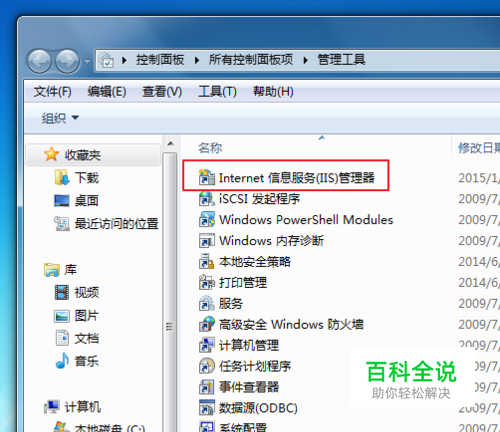Expand arrow after 所有控制面板项 in address bar
Screen dimensions: 500x432
point(305,60)
